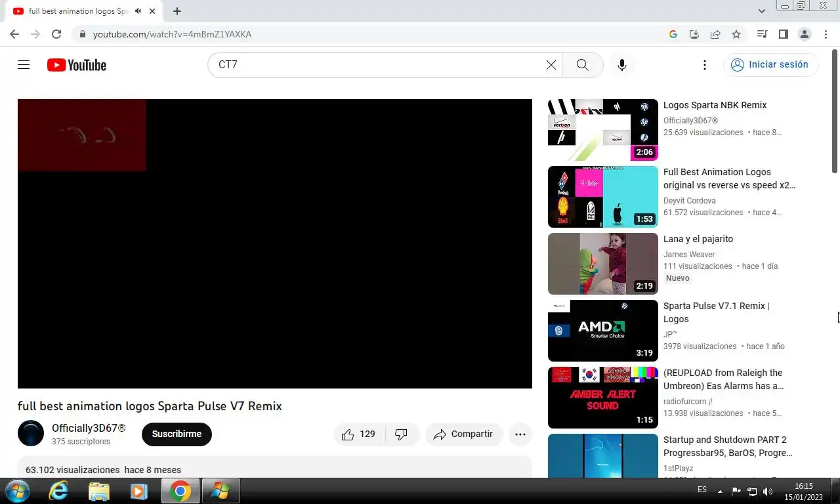Image resolution: width=840 pixels, height=504 pixels.
Task: Reload the page in Chrome
Action: pos(56,34)
